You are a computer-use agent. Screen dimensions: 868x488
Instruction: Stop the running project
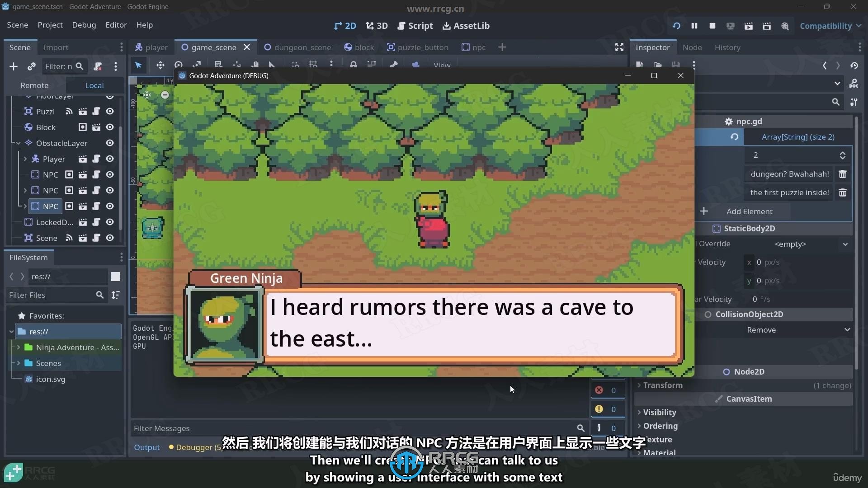click(x=712, y=26)
